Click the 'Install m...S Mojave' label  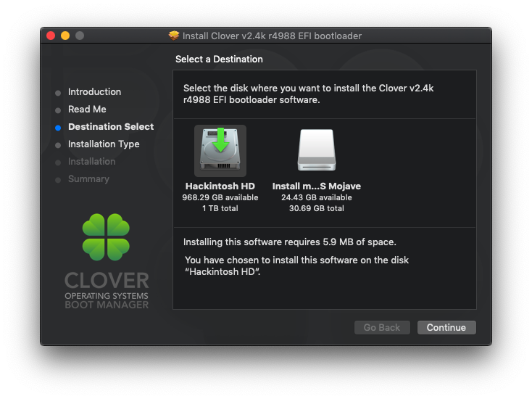[317, 186]
